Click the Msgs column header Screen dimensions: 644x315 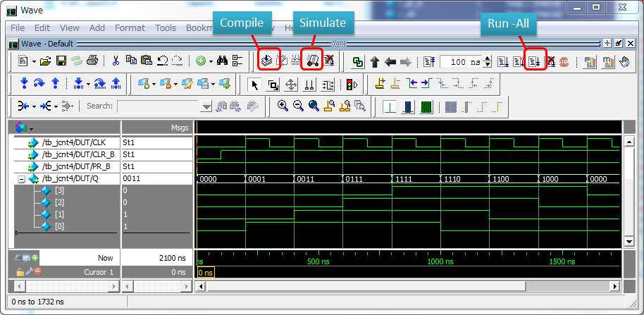(x=180, y=128)
